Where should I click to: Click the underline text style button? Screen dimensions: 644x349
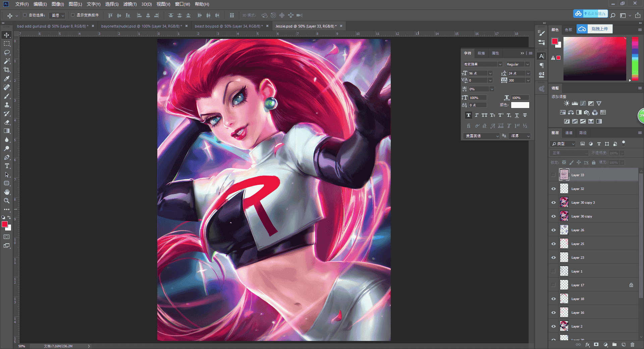(x=517, y=115)
